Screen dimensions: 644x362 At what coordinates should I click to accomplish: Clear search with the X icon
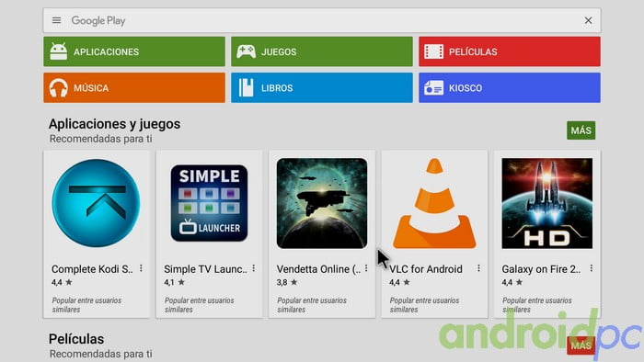point(588,20)
